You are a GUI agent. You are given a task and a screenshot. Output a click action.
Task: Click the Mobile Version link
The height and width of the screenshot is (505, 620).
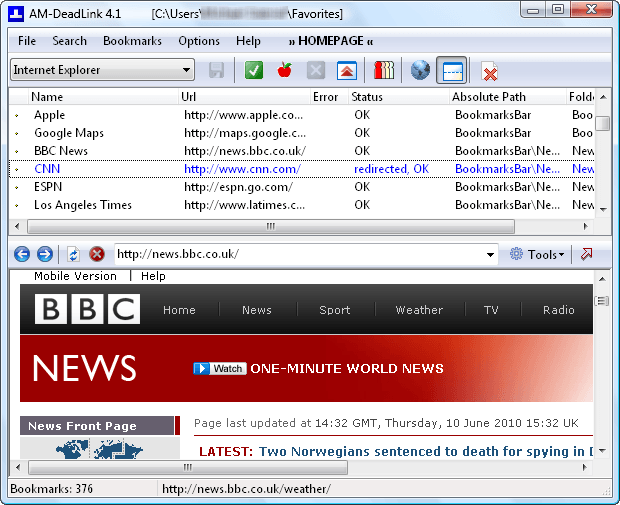pyautogui.click(x=75, y=276)
